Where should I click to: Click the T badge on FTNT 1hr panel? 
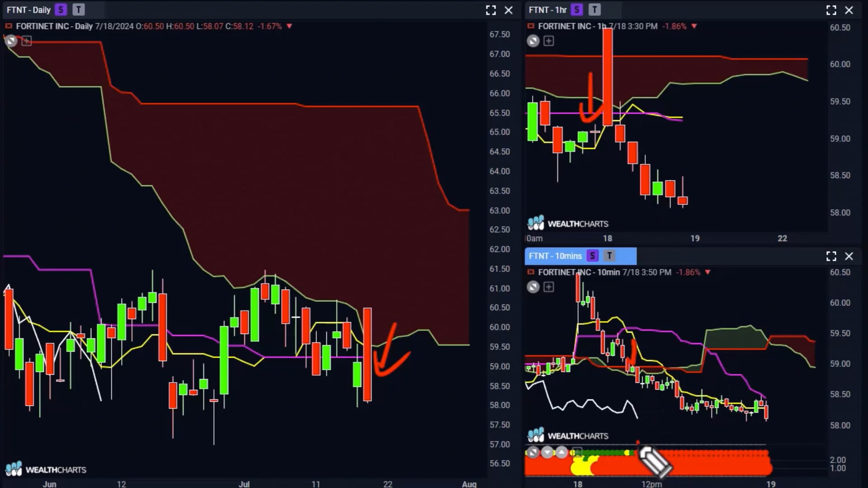[x=594, y=9]
